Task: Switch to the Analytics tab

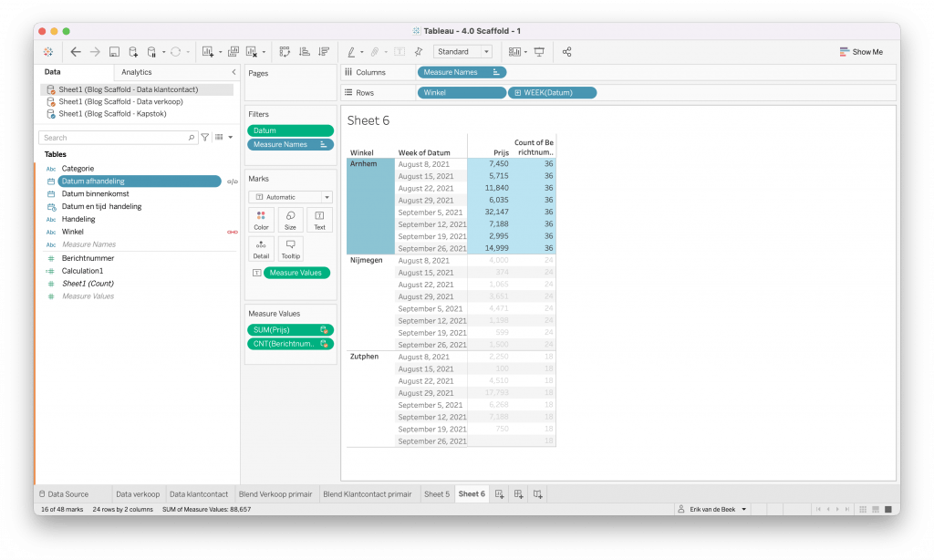Action: tap(137, 72)
